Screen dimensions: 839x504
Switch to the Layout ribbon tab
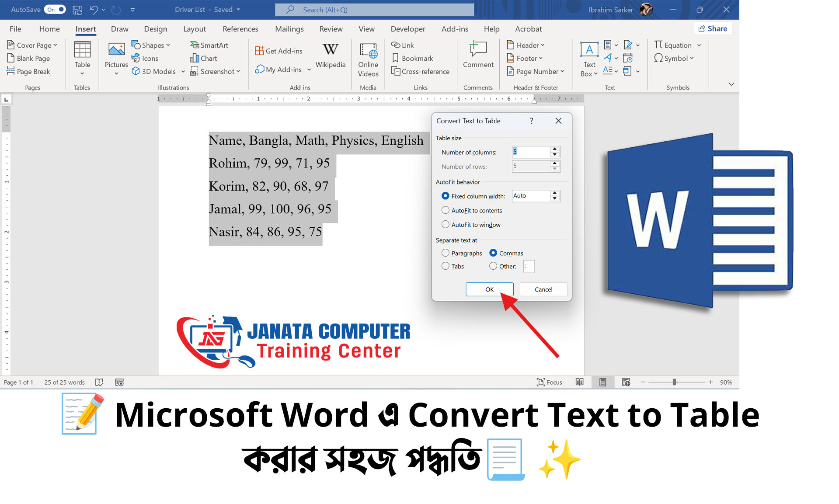tap(194, 29)
